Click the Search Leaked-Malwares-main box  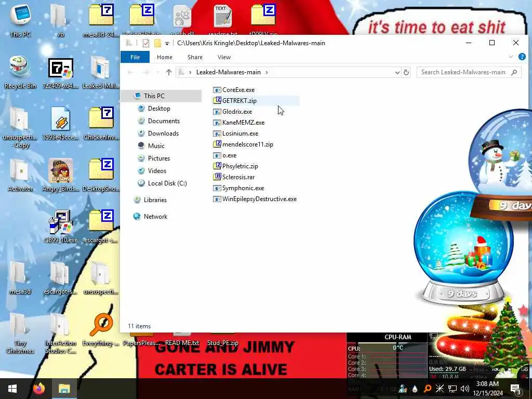click(x=469, y=72)
